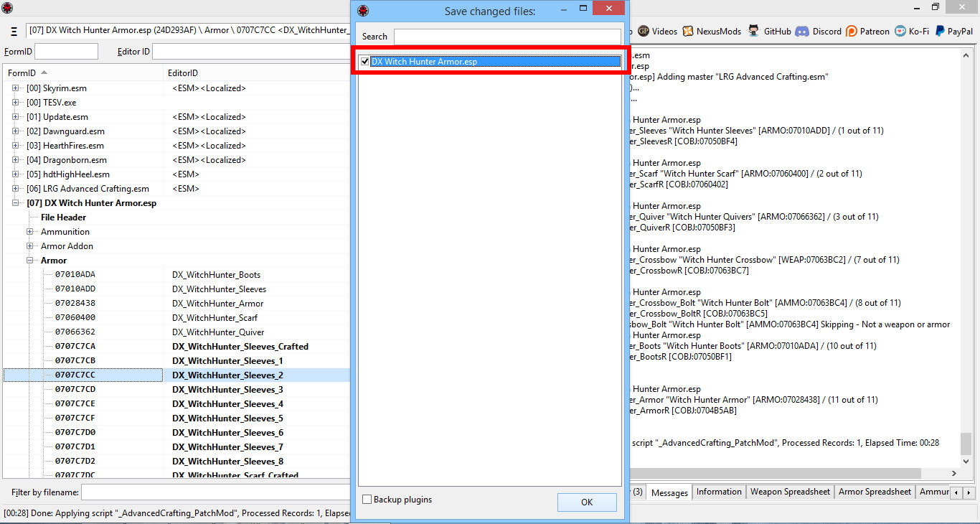Screen dimensions: 980x524
Task: Open the PayPal icon
Action: pyautogui.click(x=940, y=31)
